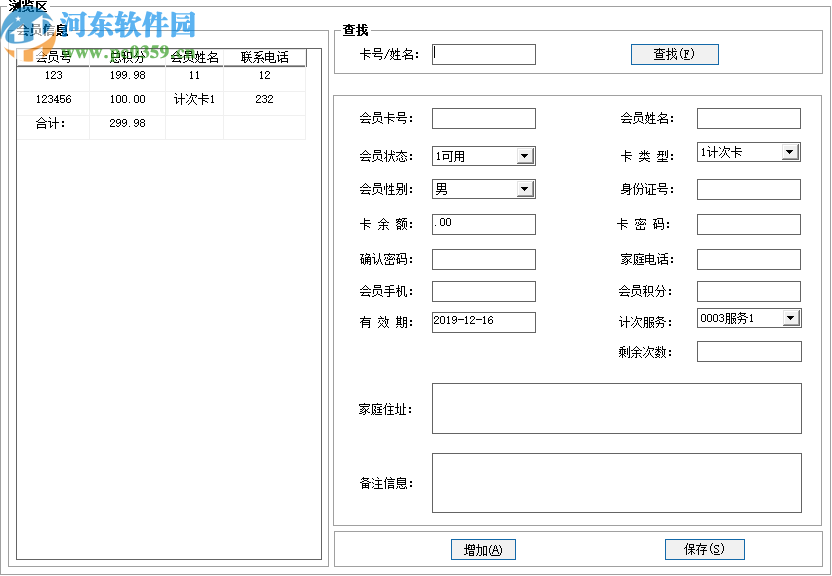Open the 会员状态 dropdown
This screenshot has width=832, height=576.
pyautogui.click(x=525, y=156)
